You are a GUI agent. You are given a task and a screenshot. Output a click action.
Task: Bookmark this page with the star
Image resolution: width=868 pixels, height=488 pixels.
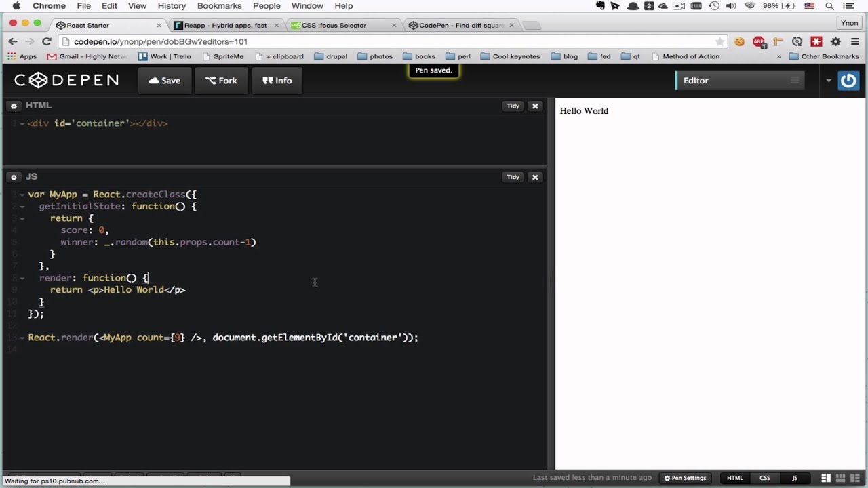(719, 41)
